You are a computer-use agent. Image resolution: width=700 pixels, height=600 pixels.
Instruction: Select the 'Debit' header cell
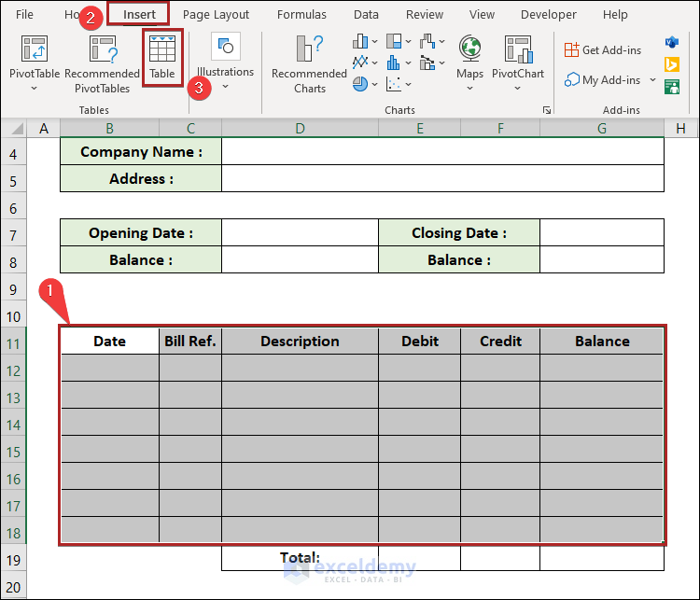tap(420, 342)
